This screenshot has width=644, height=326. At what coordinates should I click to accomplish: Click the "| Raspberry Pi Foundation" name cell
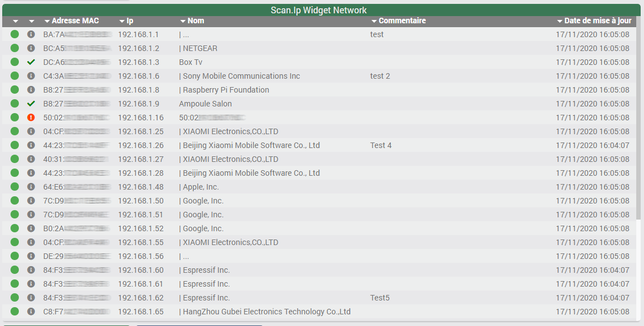[224, 90]
